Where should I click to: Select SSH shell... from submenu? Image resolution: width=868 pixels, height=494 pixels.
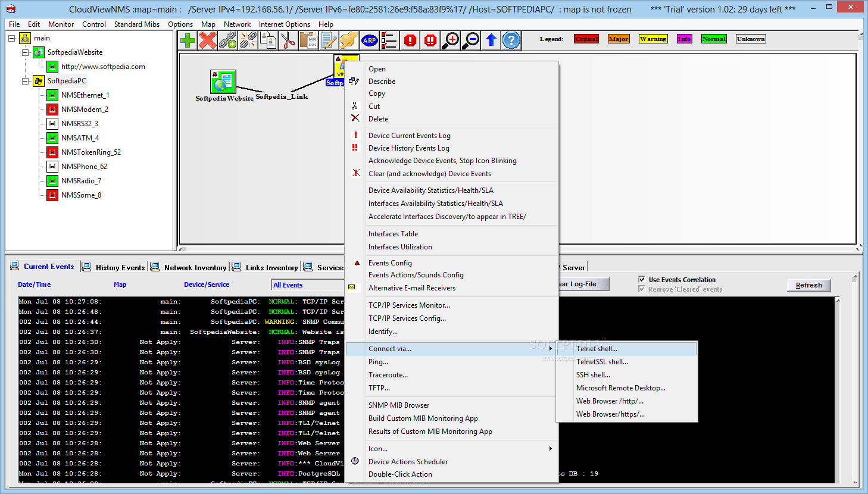pos(626,375)
